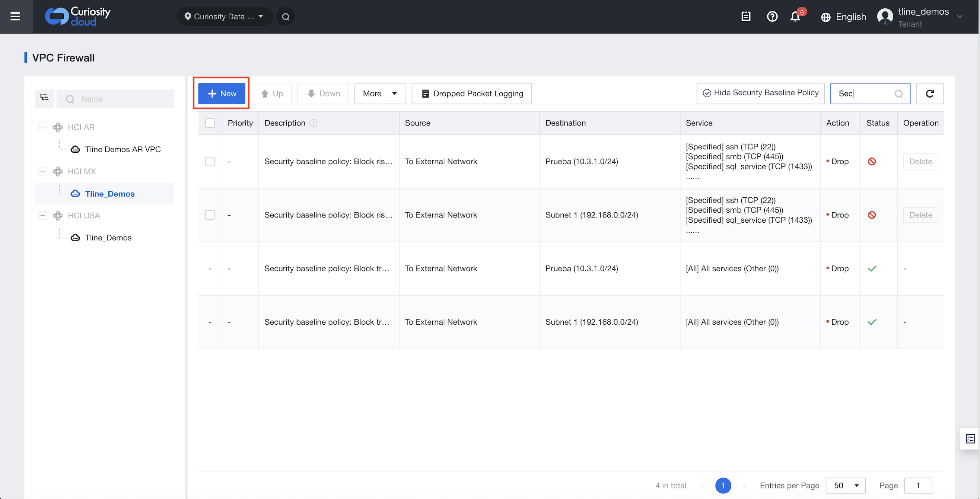Click Prueba (10.3.1.0/24) in first row
Viewport: 980px width, 499px height.
[582, 161]
